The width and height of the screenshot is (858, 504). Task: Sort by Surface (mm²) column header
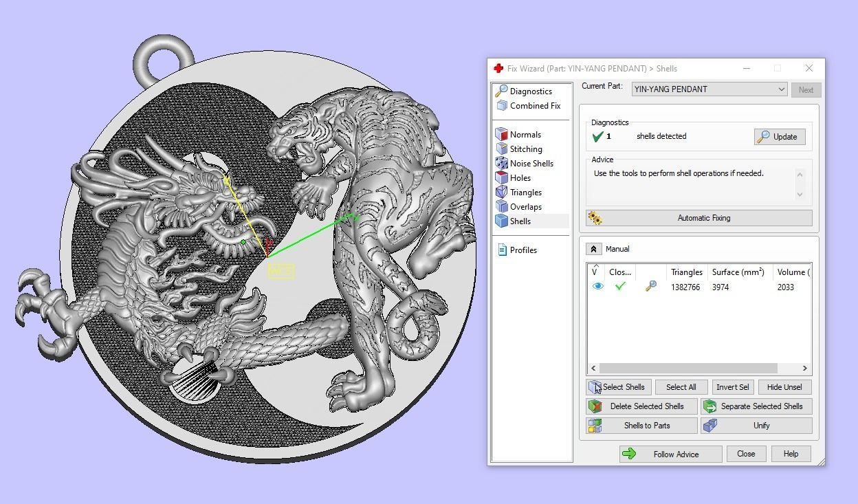point(740,272)
